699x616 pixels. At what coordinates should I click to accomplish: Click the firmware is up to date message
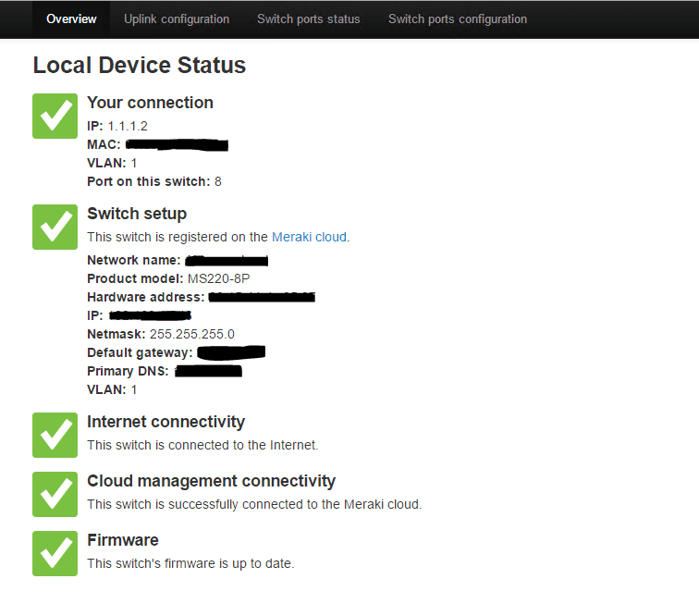(190, 563)
